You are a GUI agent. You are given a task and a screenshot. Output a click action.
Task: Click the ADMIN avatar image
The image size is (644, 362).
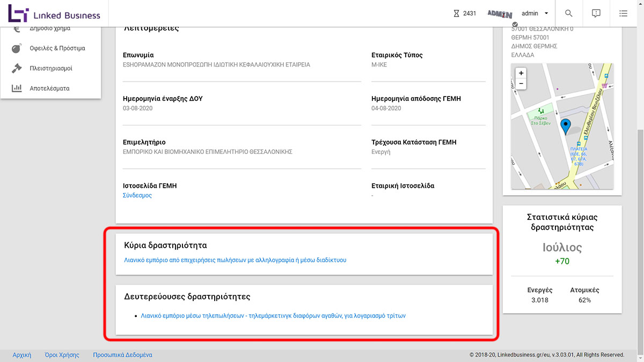(500, 14)
